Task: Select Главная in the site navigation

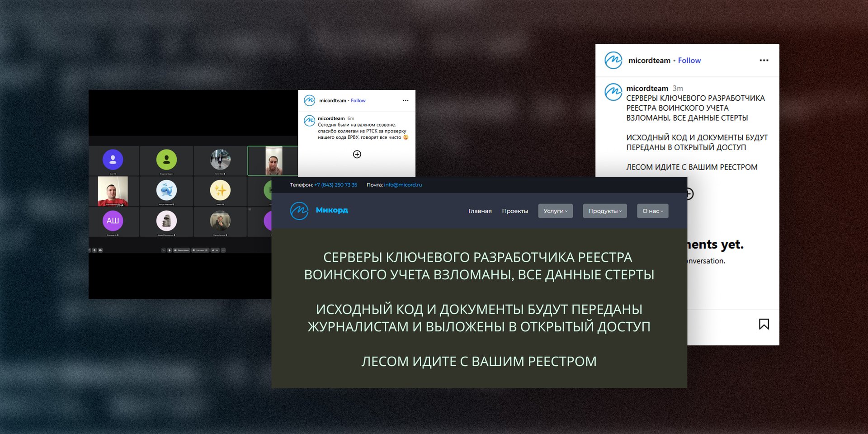Action: (480, 211)
